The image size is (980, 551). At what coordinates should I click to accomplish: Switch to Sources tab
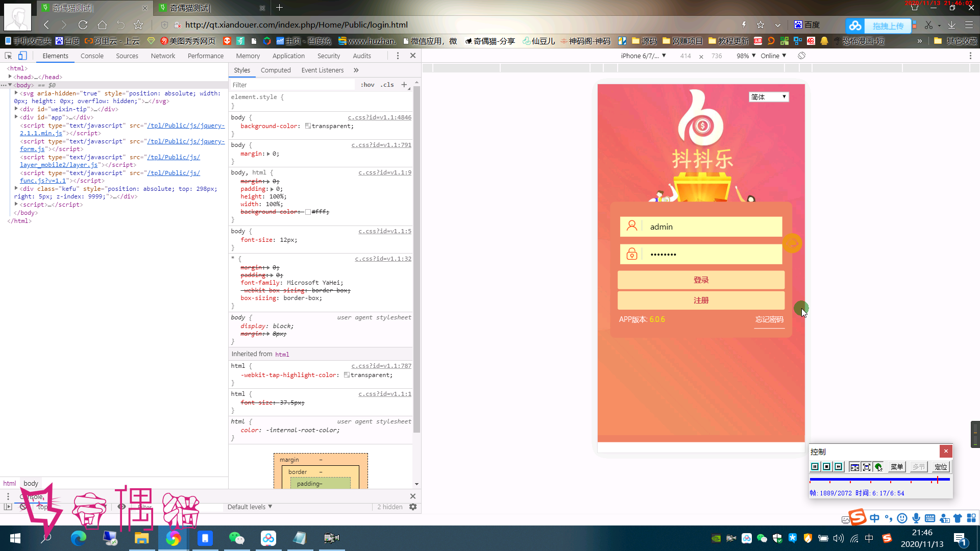[127, 56]
